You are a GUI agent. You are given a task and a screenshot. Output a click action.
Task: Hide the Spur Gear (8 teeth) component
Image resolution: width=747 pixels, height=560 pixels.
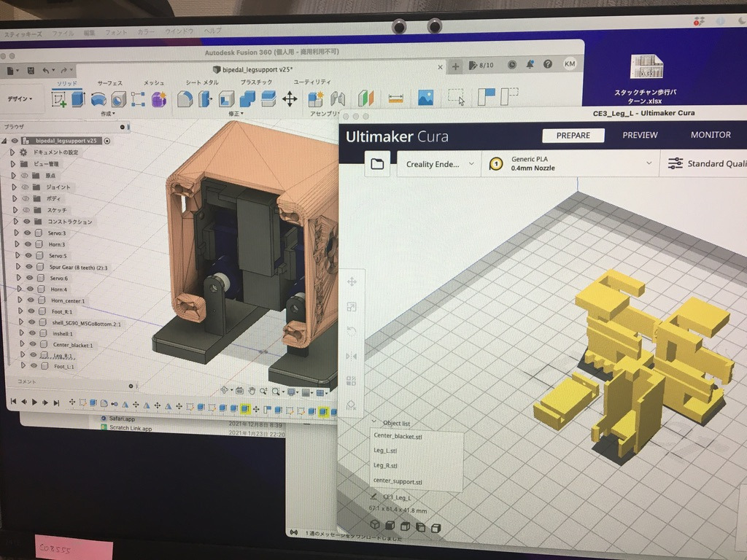click(x=28, y=267)
